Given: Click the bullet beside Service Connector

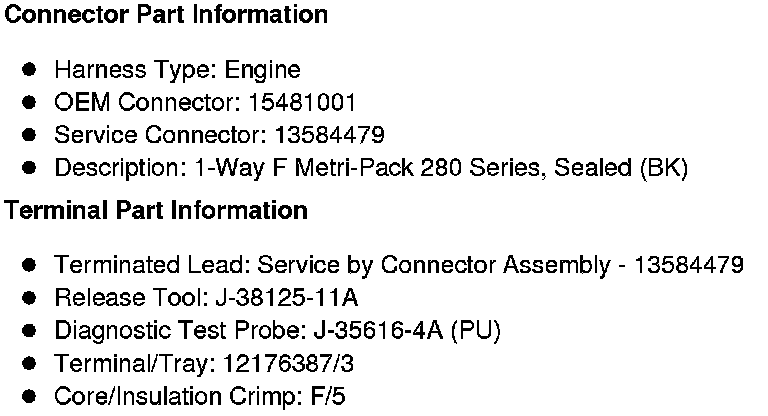Looking at the screenshot, I should tap(29, 135).
